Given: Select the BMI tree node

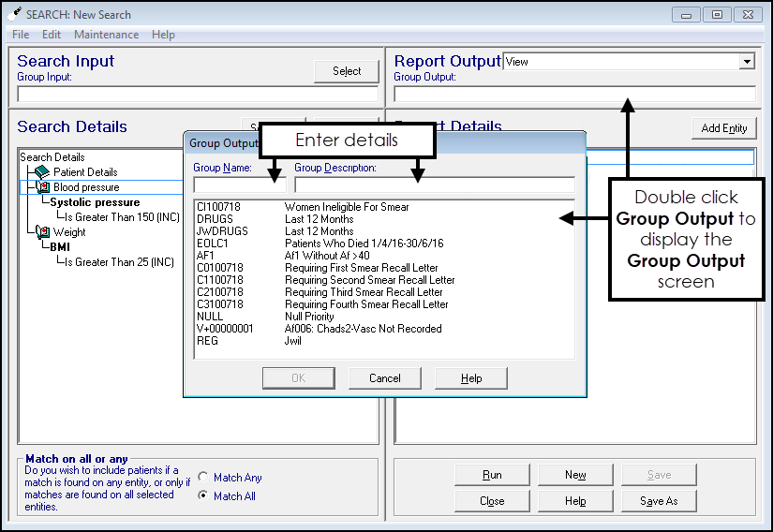Looking at the screenshot, I should coord(61,247).
